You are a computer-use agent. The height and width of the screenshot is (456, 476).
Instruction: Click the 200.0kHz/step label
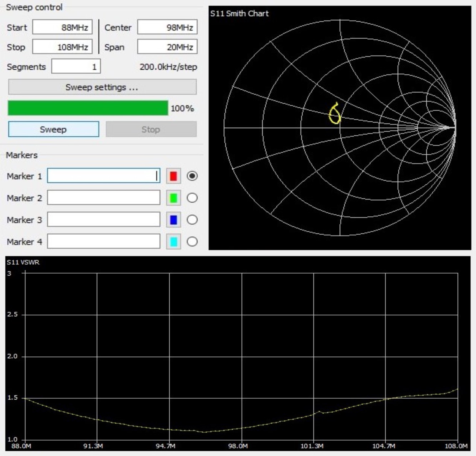click(x=168, y=67)
